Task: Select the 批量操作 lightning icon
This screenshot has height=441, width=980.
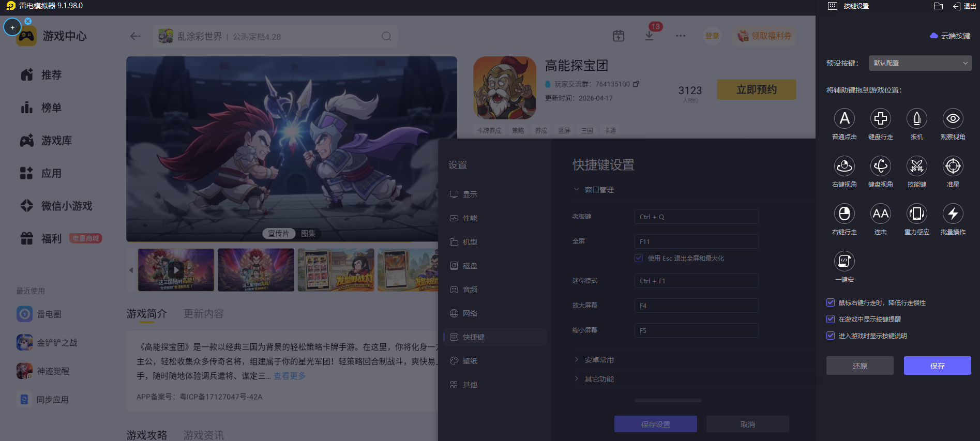Action: (953, 214)
